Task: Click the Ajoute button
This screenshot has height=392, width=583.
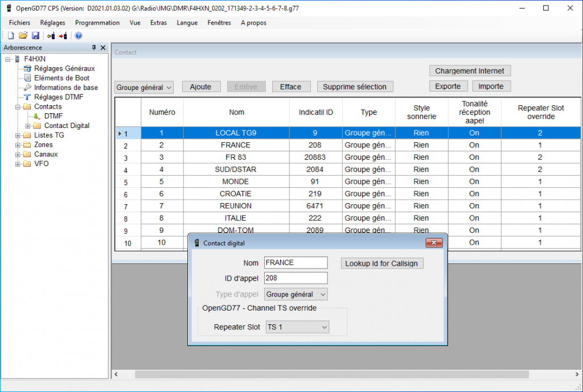Action: click(x=201, y=86)
